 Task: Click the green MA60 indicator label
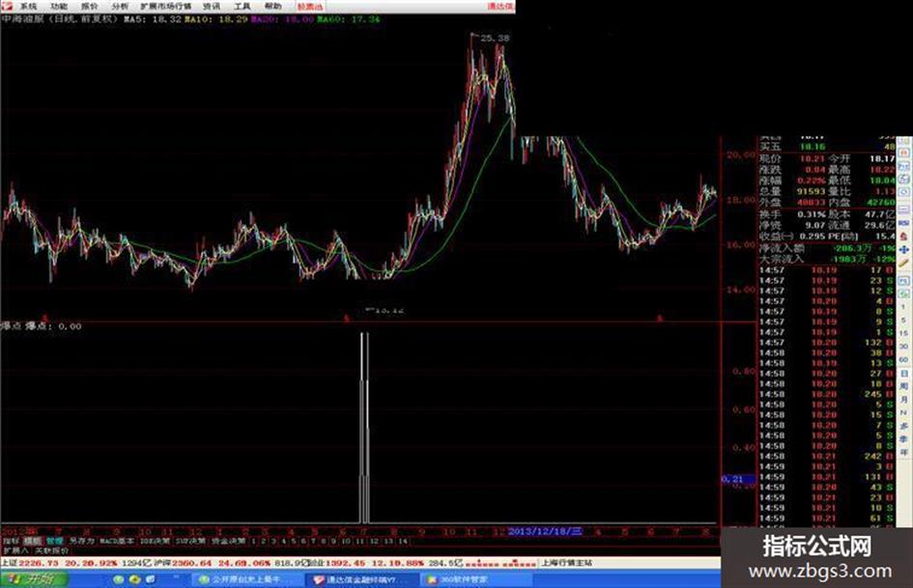coord(348,19)
